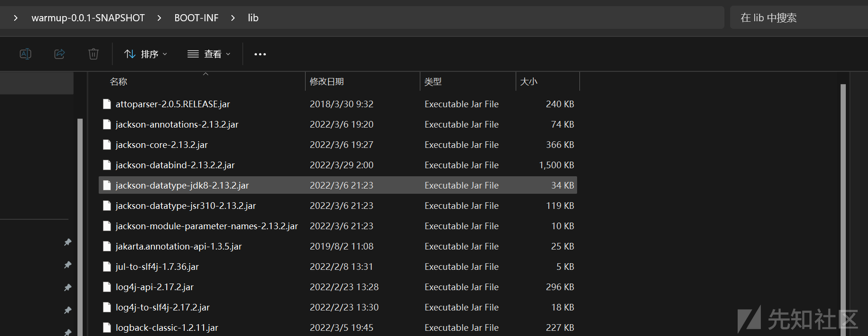The image size is (868, 336).
Task: Sort by 名称 column header
Action: (x=119, y=82)
